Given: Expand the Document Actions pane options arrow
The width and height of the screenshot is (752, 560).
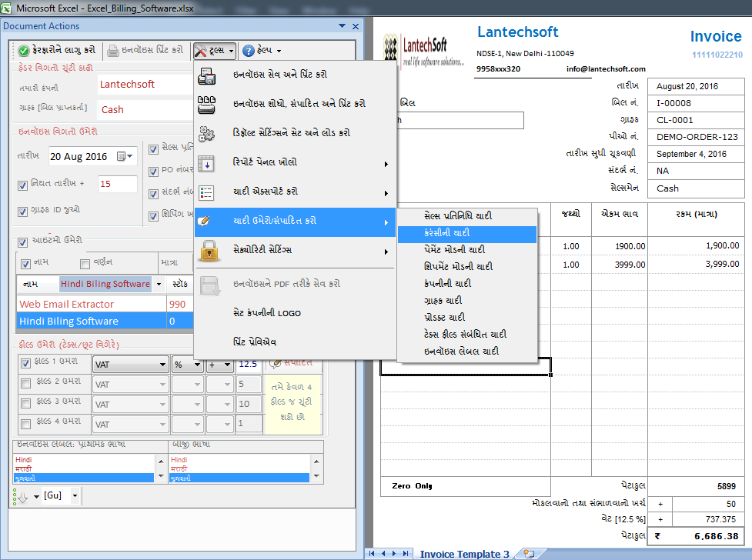Looking at the screenshot, I should pos(342,26).
